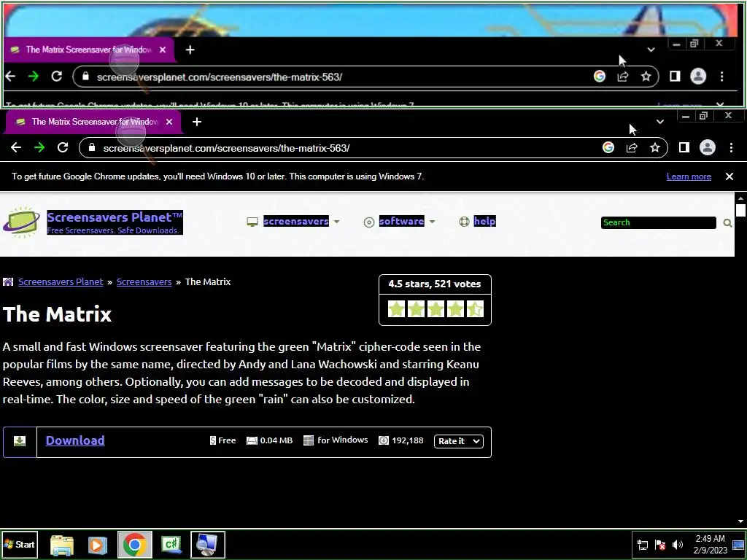Bookmark star in rear address bar
The height and width of the screenshot is (560, 747).
646,76
